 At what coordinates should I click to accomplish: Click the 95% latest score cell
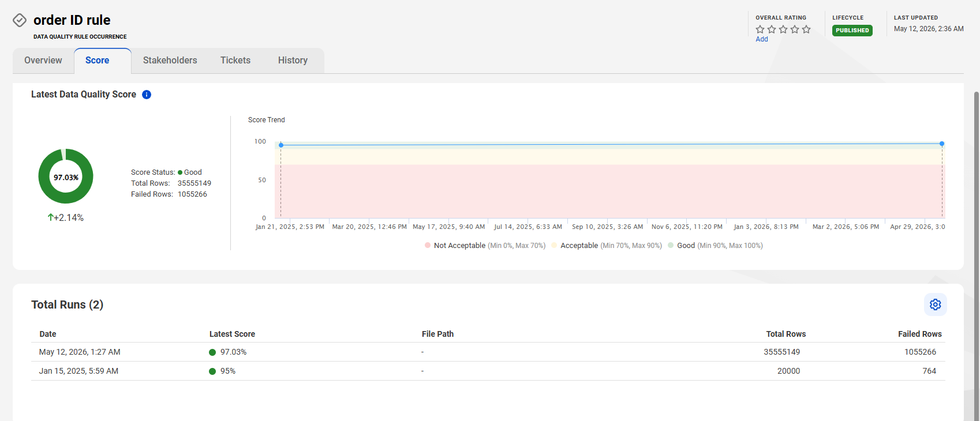click(222, 371)
